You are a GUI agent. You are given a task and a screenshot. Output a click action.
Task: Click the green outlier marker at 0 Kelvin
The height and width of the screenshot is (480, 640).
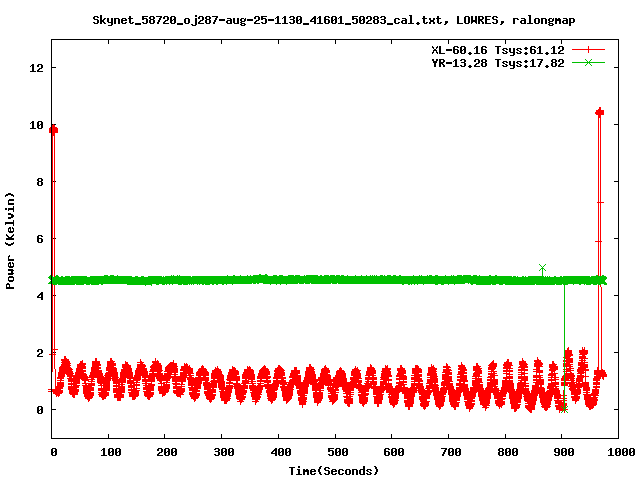click(x=564, y=409)
